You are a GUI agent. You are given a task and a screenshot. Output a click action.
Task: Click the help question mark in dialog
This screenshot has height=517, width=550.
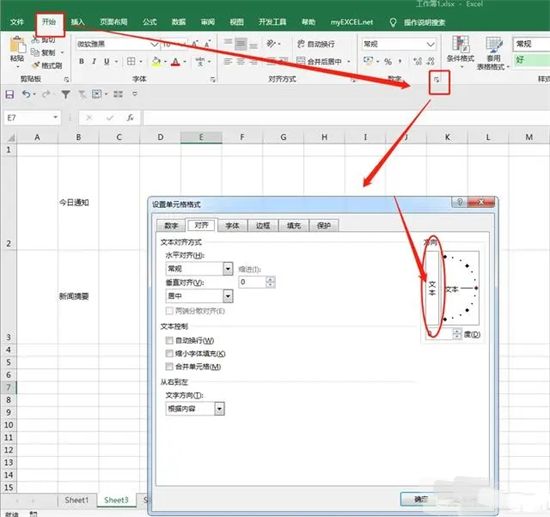click(x=460, y=202)
